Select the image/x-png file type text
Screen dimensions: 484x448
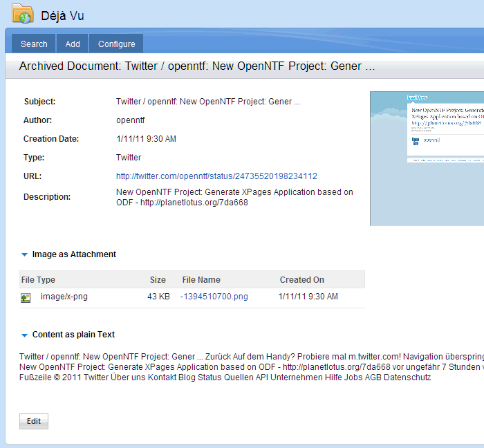point(64,297)
